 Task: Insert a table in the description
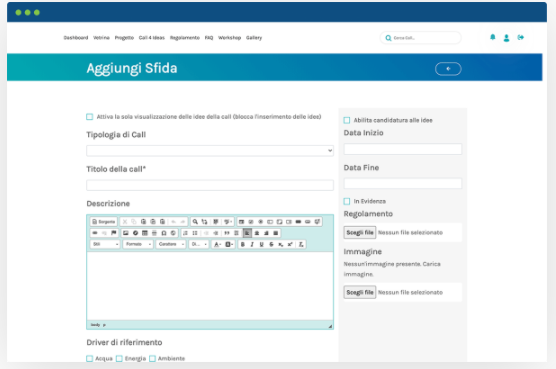tap(145, 233)
